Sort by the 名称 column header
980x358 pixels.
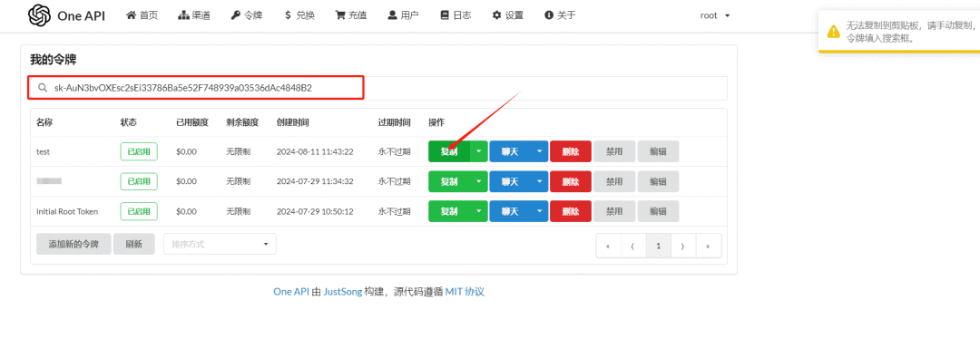[44, 121]
